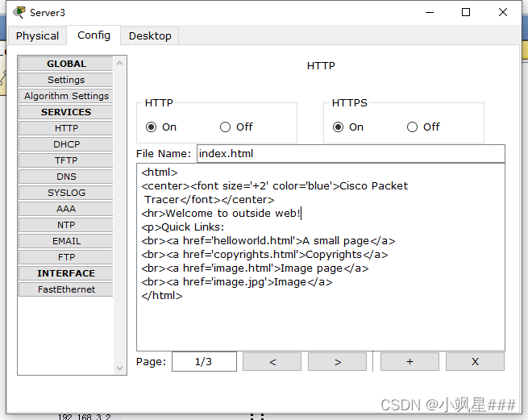The height and width of the screenshot is (420, 528).
Task: Switch to the Desktop tab
Action: (150, 35)
